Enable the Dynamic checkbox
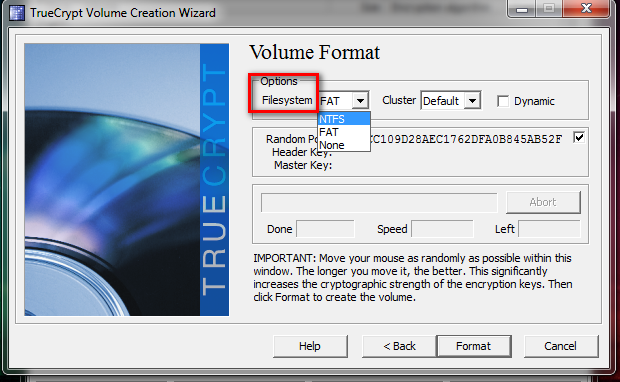620x382 pixels. [503, 101]
